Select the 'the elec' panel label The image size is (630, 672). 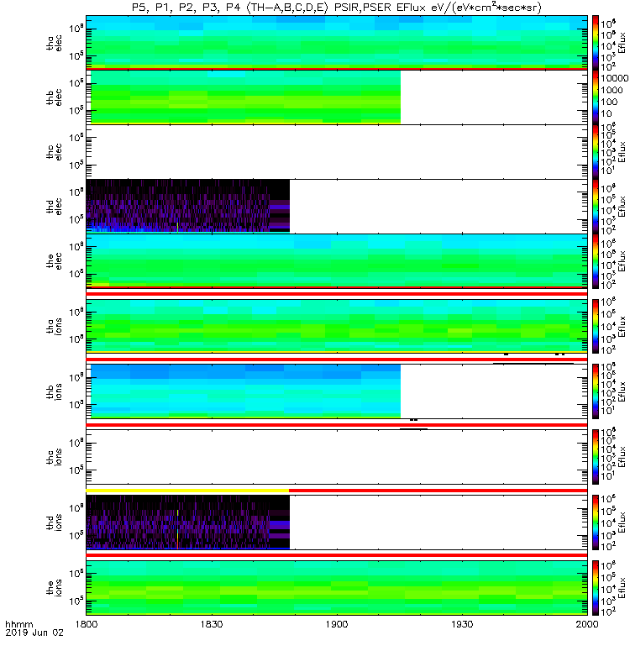[x=55, y=260]
